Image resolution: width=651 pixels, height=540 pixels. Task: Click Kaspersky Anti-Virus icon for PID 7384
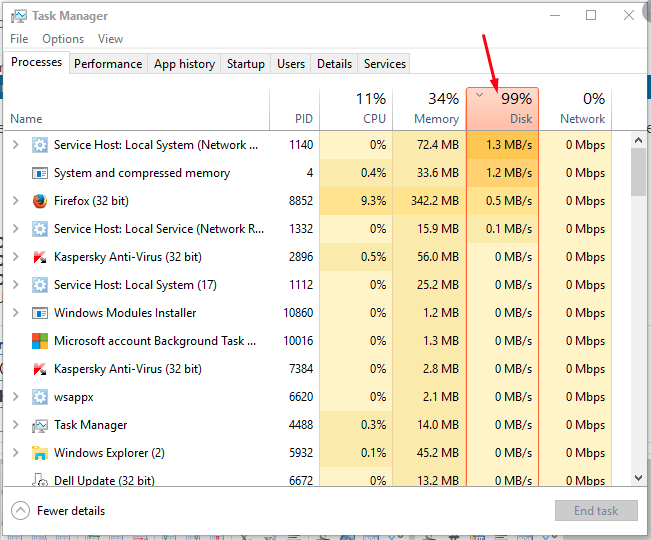(x=40, y=369)
